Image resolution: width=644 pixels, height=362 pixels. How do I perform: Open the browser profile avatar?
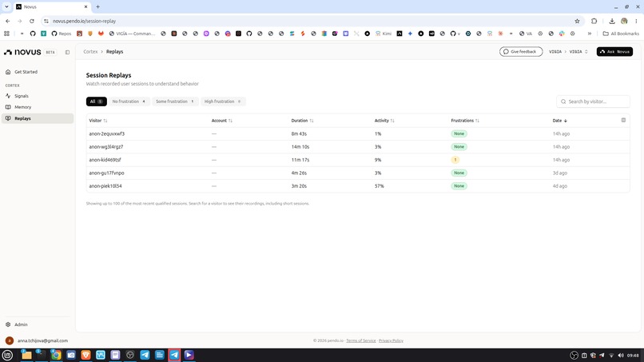[624, 21]
